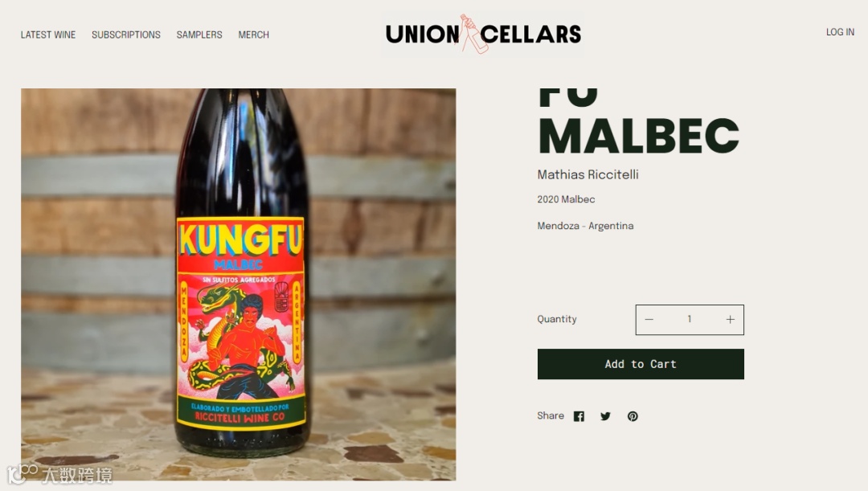Go to Subscriptions page
Viewport: 868px width, 491px height.
(126, 35)
